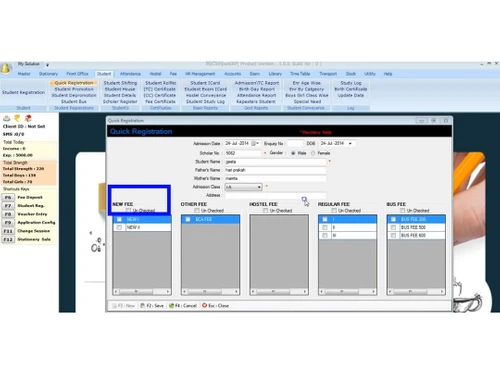Click Student Registration ribbon button
Image resolution: width=500 pixels, height=375 pixels.
pyautogui.click(x=23, y=92)
